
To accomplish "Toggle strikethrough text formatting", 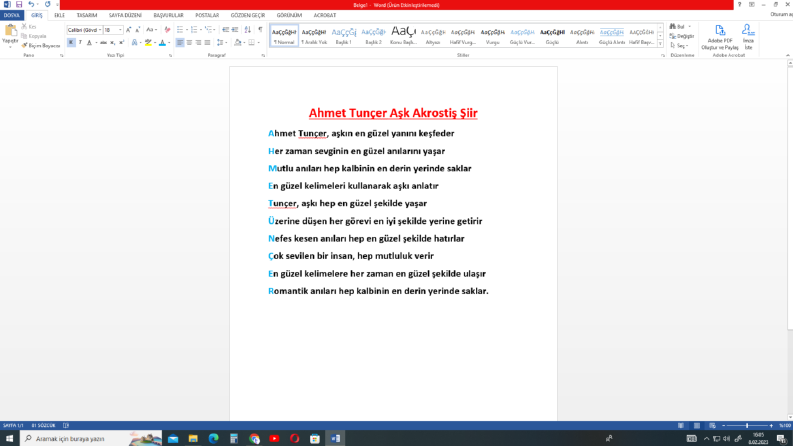I will pyautogui.click(x=103, y=42).
